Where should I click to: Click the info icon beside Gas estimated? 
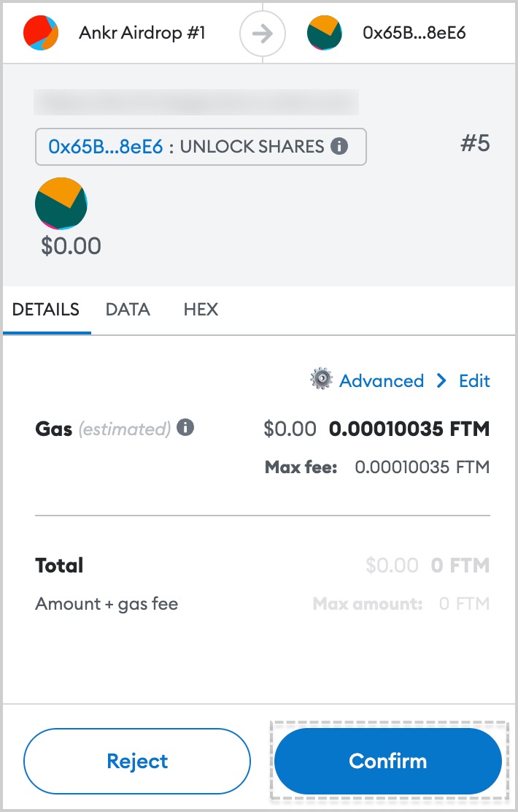coord(185,428)
